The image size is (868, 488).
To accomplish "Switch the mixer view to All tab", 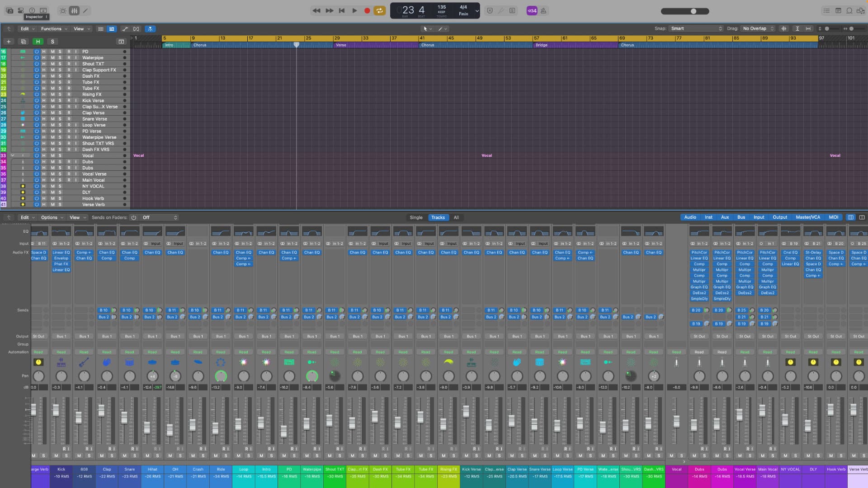I will [456, 217].
